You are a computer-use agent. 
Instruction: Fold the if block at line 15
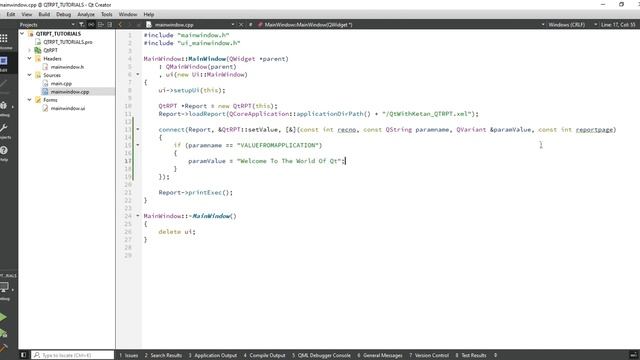138,145
